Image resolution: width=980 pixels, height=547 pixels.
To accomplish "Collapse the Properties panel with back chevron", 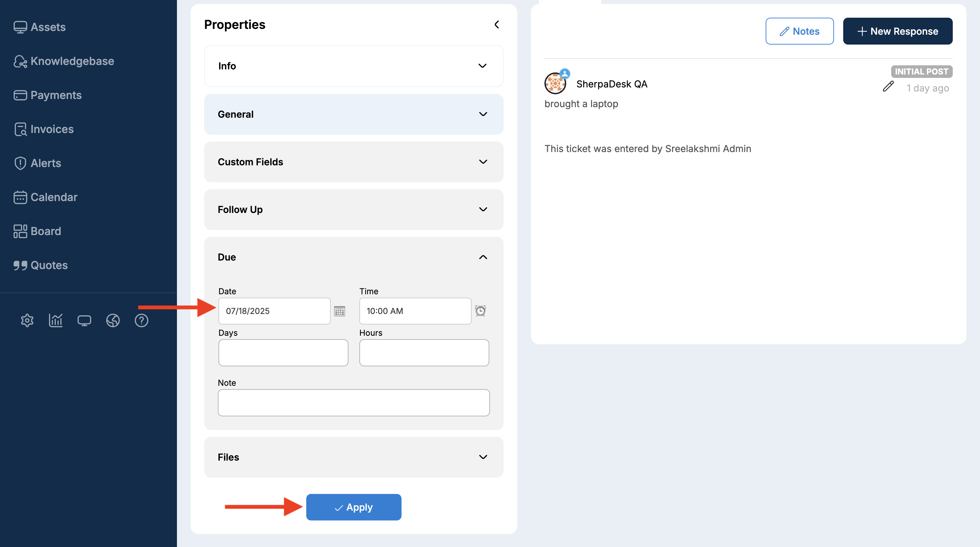I will pos(496,25).
